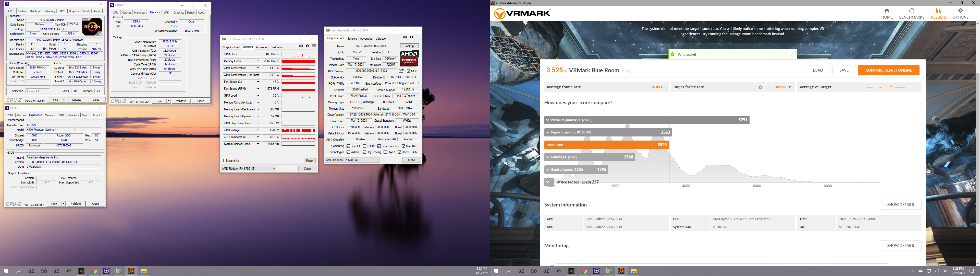The width and height of the screenshot is (980, 276).
Task: Show hidden system tray icons chevron
Action: pos(912,271)
